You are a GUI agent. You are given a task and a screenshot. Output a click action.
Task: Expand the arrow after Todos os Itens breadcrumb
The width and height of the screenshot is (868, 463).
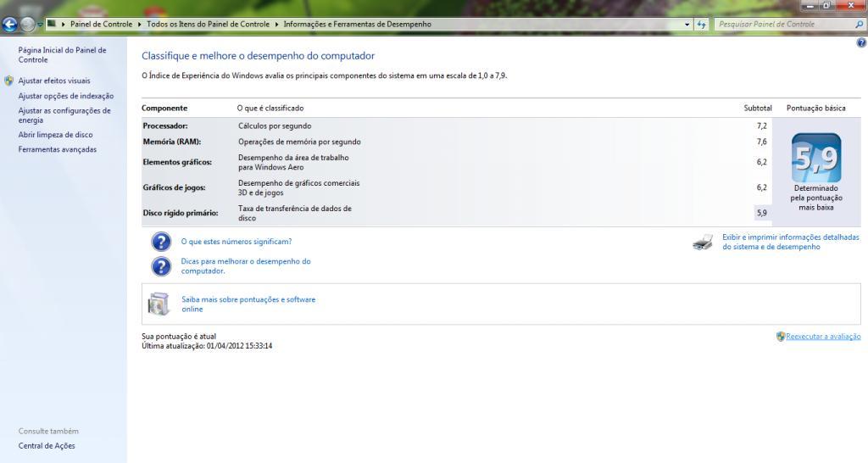click(x=277, y=25)
